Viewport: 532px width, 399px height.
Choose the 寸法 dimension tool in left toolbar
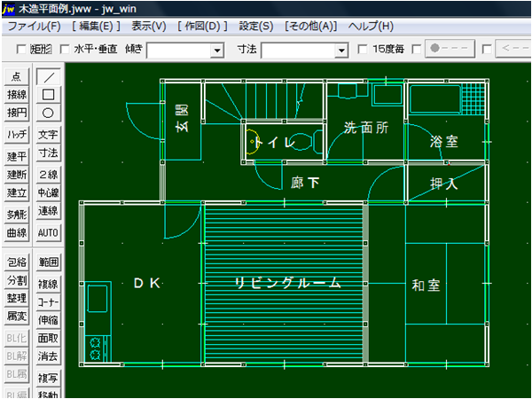48,153
